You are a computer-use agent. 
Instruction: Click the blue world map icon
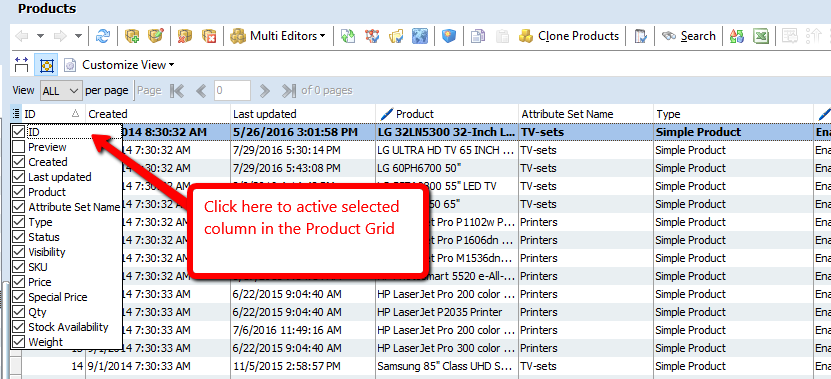(x=420, y=36)
